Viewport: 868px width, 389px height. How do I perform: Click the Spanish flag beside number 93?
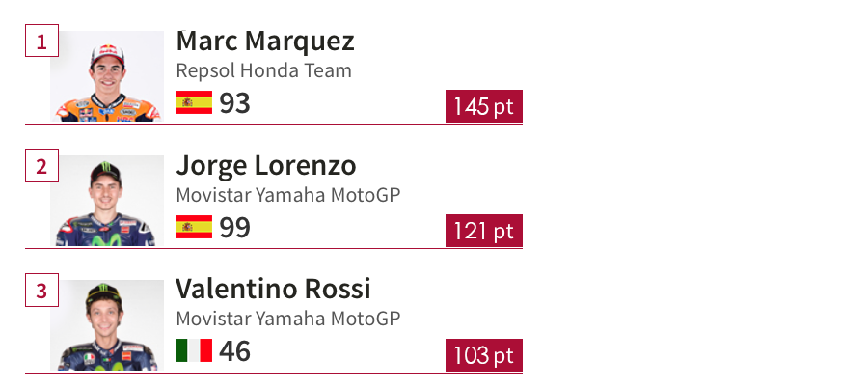[x=194, y=102]
